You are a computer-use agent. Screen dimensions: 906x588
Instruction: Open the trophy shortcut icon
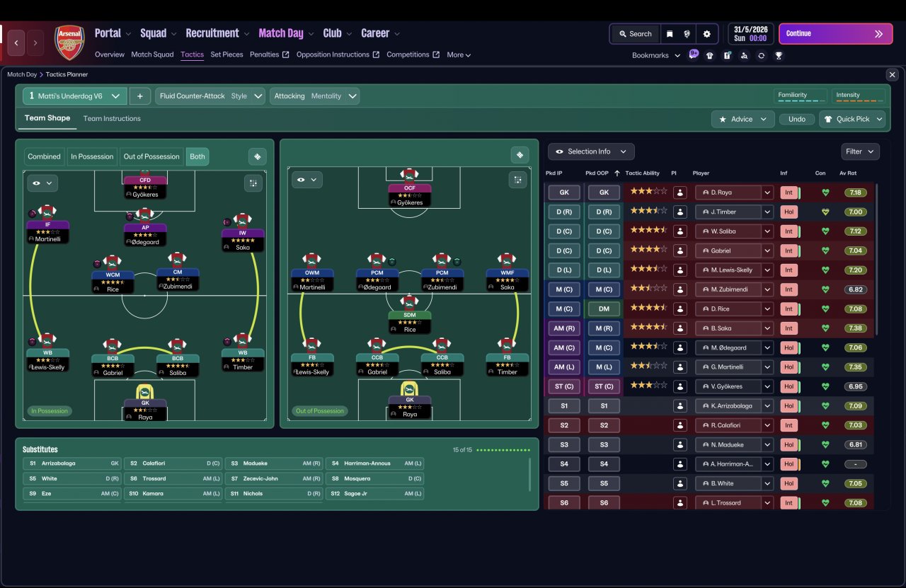pos(779,55)
